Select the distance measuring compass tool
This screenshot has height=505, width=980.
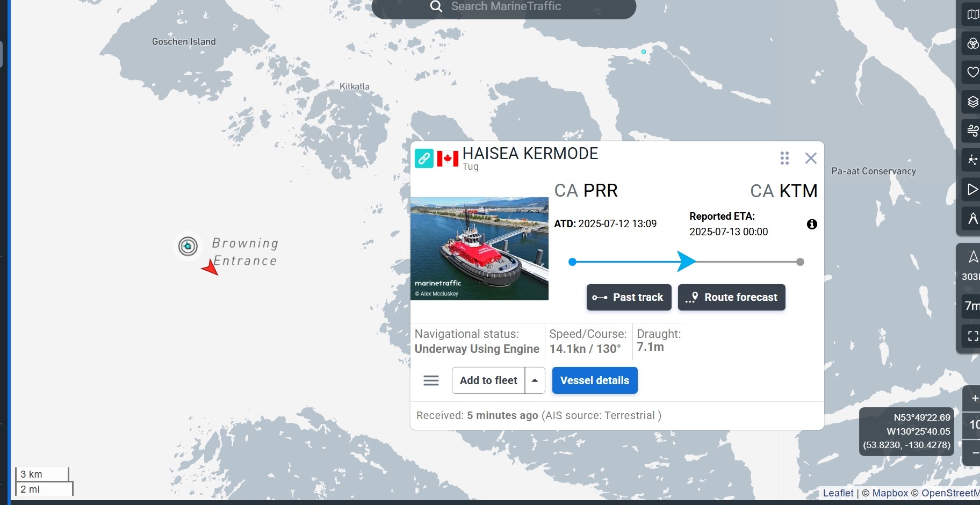pyautogui.click(x=972, y=218)
